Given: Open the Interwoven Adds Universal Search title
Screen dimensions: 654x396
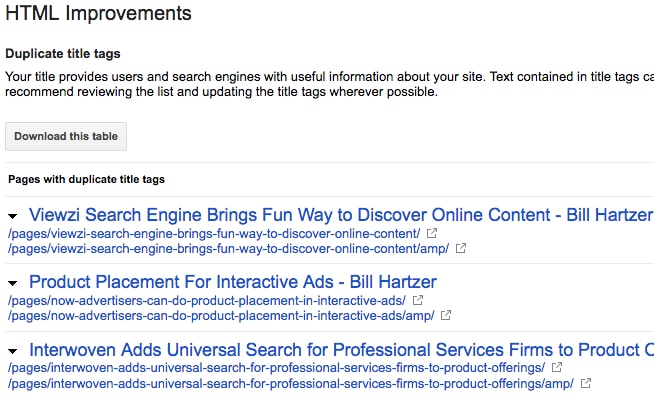Looking at the screenshot, I should [x=341, y=350].
